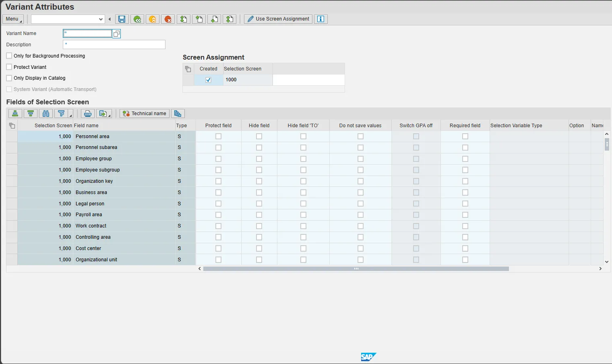Expand the Set Filter dropdown arrow
Screen dimensions: 612x364
70,115
